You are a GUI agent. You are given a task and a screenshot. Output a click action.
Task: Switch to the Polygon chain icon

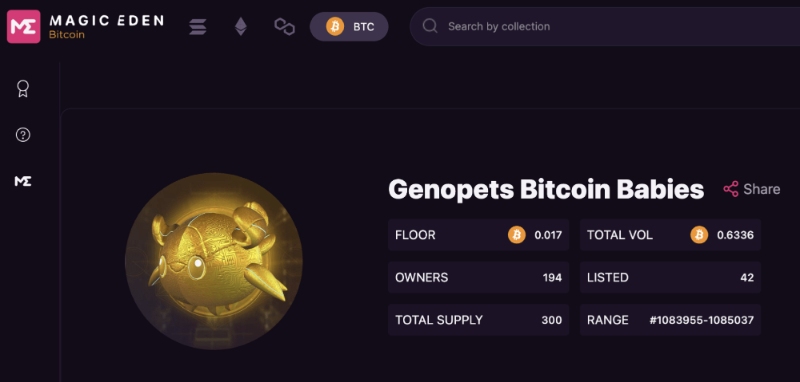(x=285, y=27)
